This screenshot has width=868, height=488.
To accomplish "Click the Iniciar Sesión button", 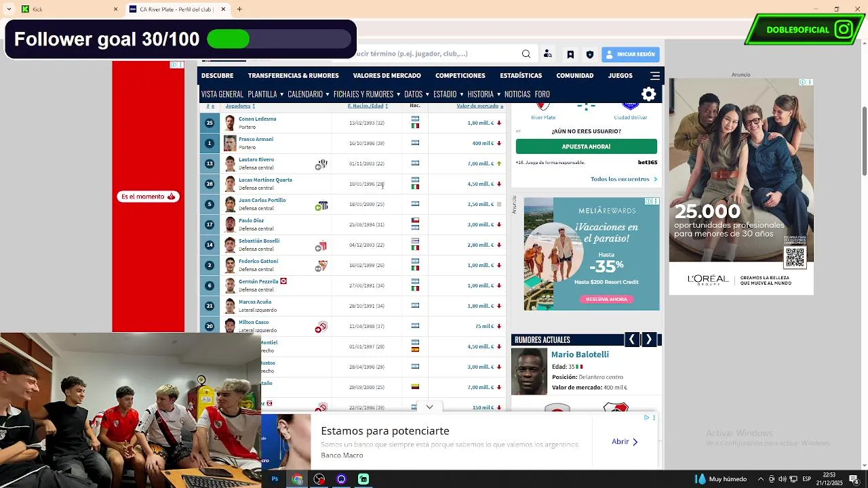I will [630, 54].
